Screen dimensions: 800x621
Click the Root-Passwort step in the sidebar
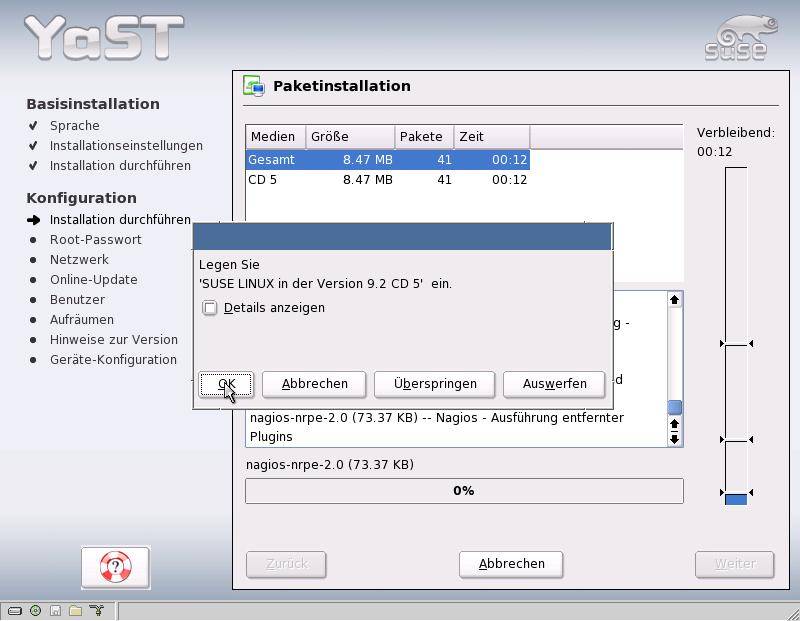coord(95,240)
